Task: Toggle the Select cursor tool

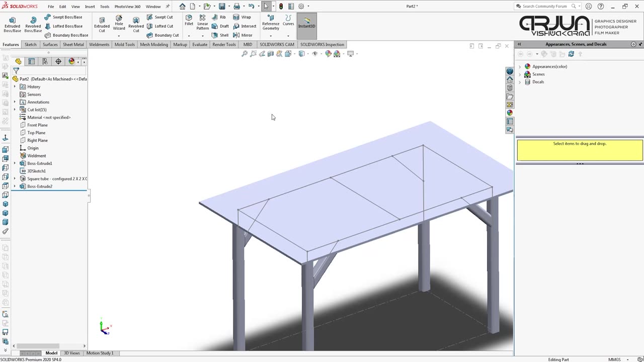Action: [x=266, y=7]
